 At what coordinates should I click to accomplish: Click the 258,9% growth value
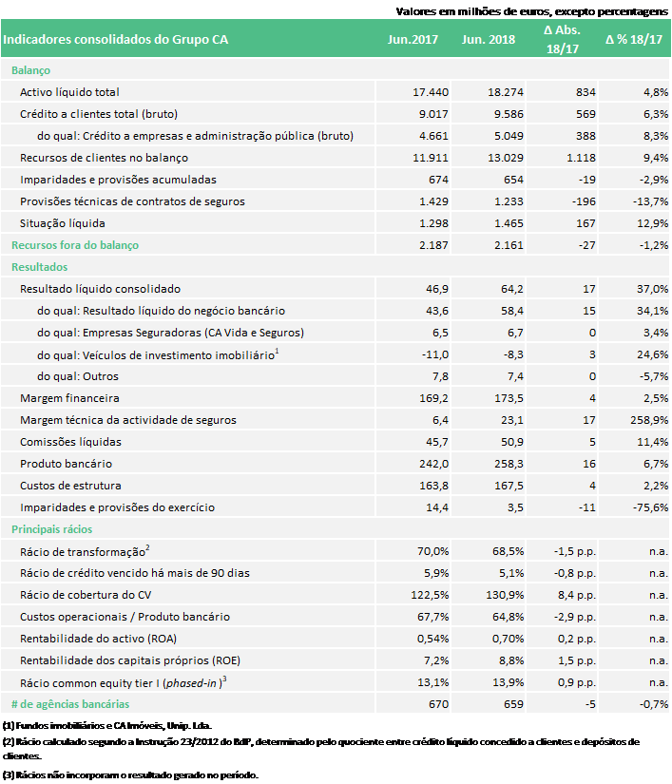[649, 420]
